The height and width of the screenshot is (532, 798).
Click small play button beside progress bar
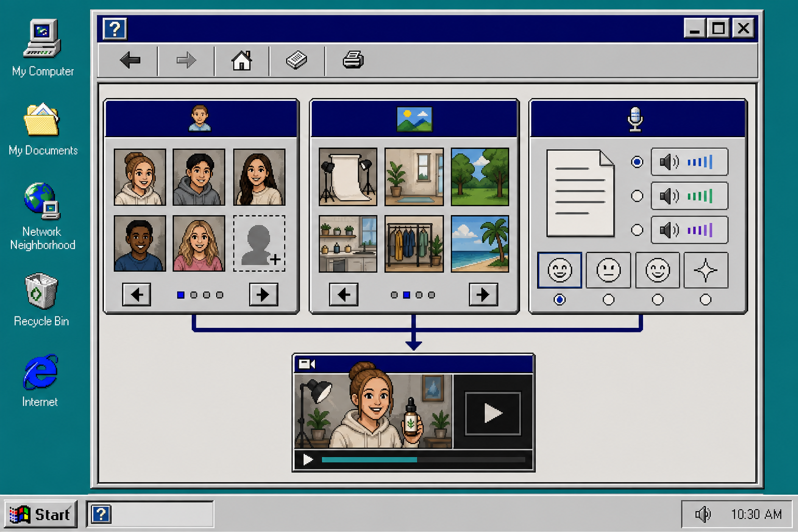pyautogui.click(x=308, y=460)
